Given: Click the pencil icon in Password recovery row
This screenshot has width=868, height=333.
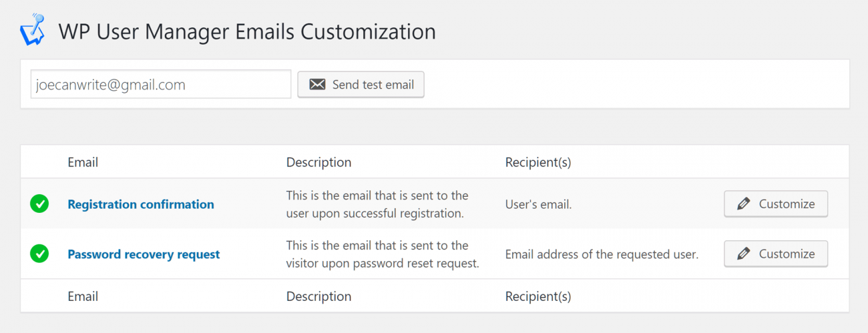Looking at the screenshot, I should coord(743,254).
